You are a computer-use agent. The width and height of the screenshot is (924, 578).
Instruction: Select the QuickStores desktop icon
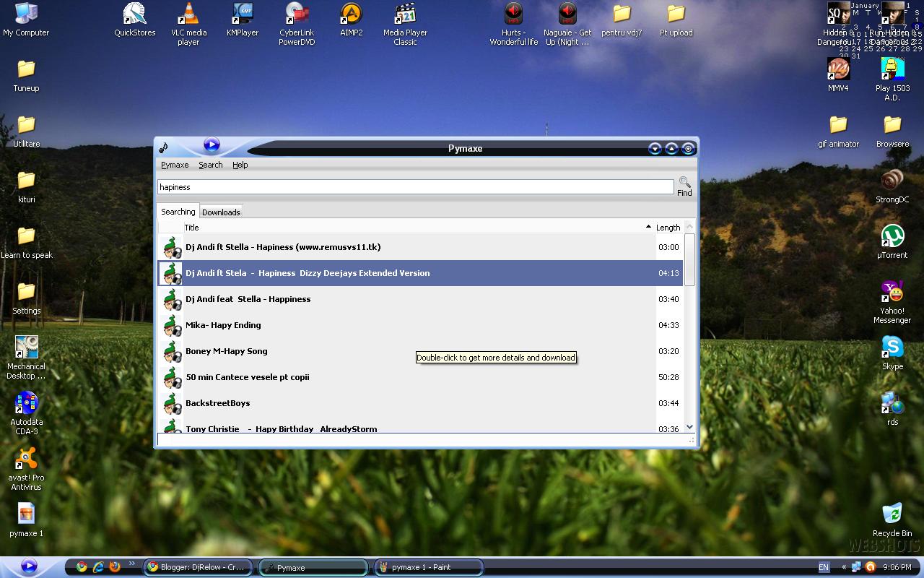pyautogui.click(x=135, y=20)
